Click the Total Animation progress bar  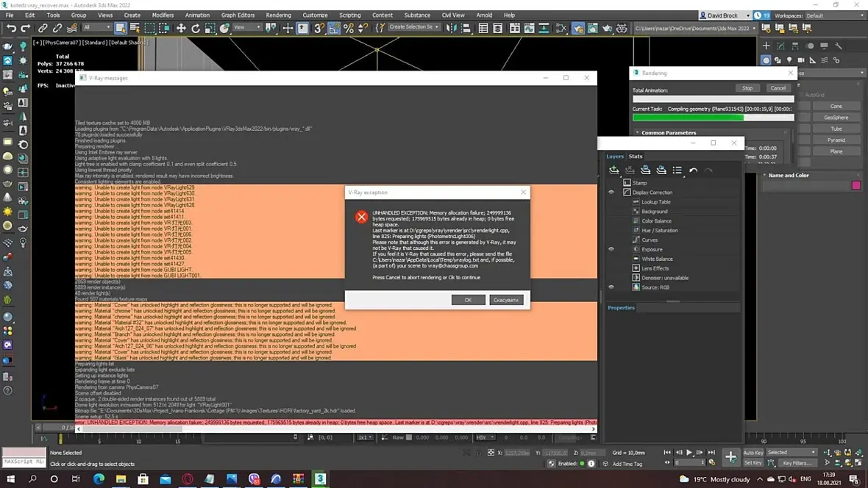pyautogui.click(x=713, y=99)
